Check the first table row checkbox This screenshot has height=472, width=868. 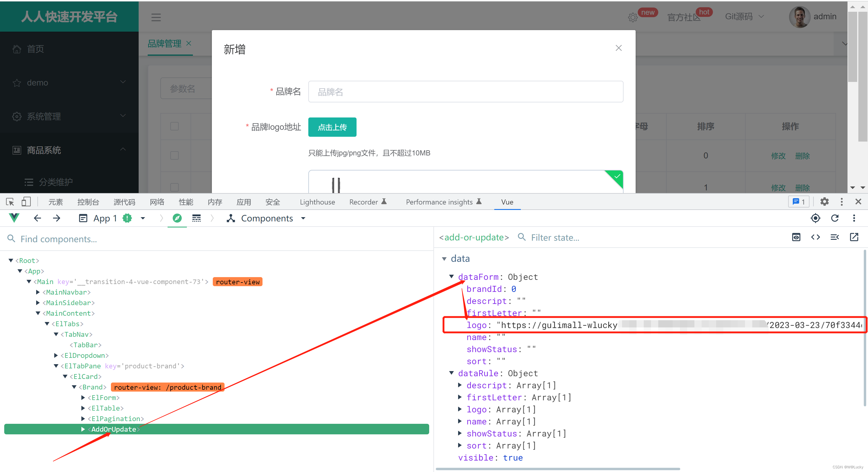point(174,155)
